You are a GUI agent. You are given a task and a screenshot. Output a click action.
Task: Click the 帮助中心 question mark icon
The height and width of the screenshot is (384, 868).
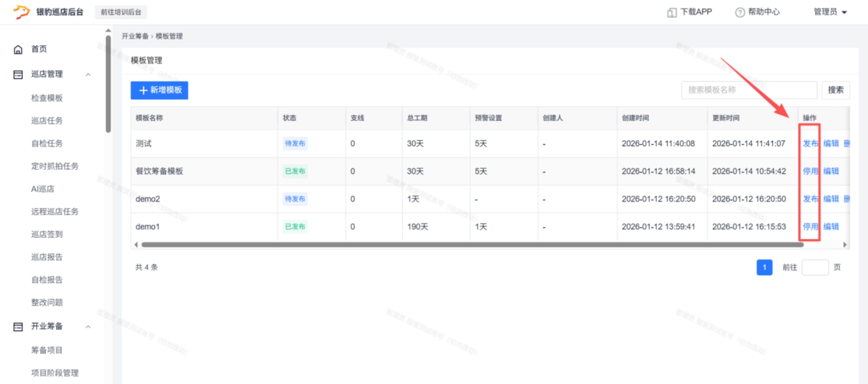click(740, 13)
